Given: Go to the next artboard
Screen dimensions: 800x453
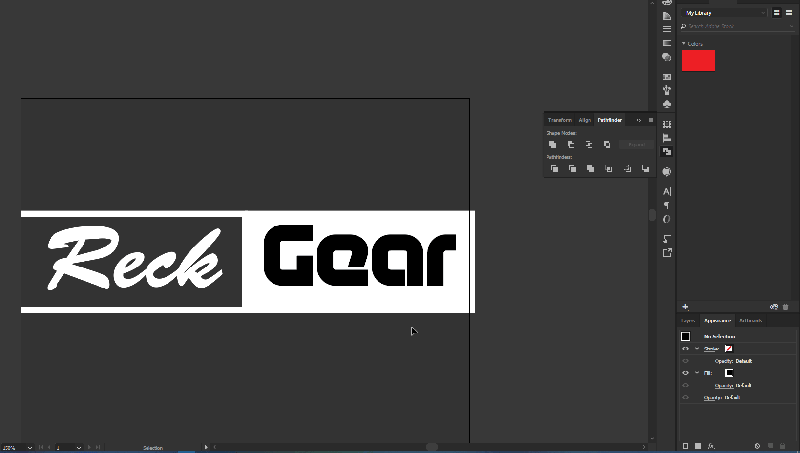Looking at the screenshot, I should [90, 448].
